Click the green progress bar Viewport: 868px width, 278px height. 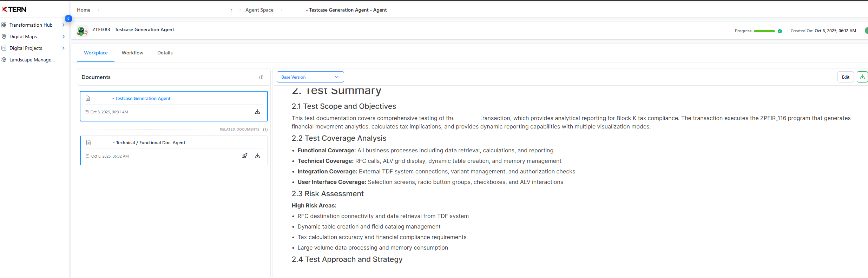coord(764,31)
